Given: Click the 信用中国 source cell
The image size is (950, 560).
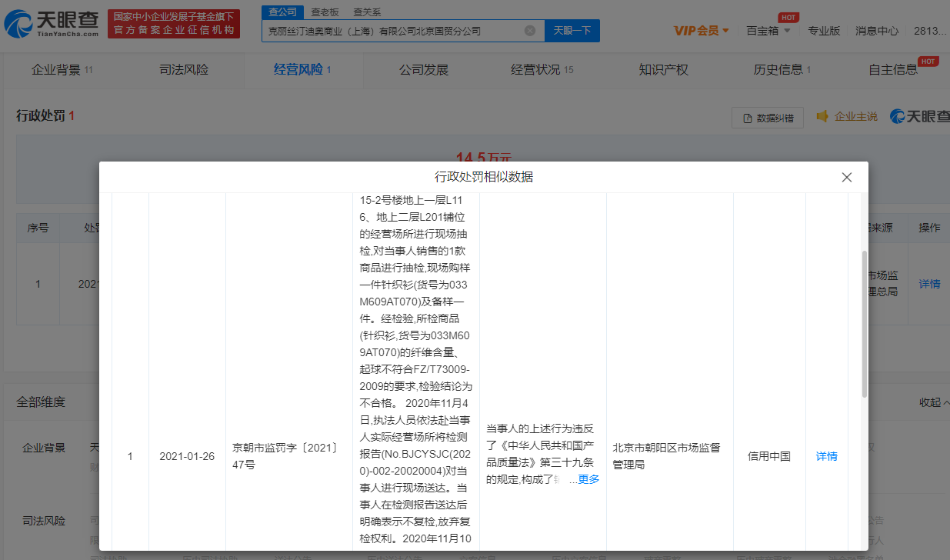Looking at the screenshot, I should [769, 456].
